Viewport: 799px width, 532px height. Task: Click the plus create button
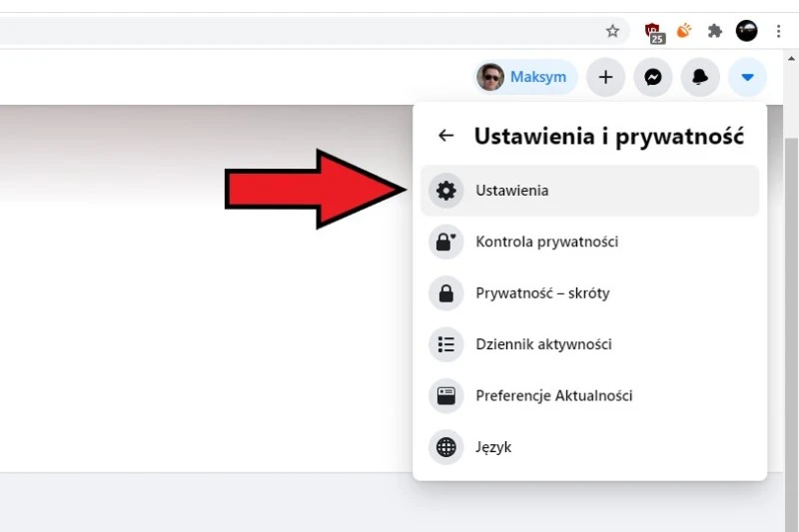point(606,78)
